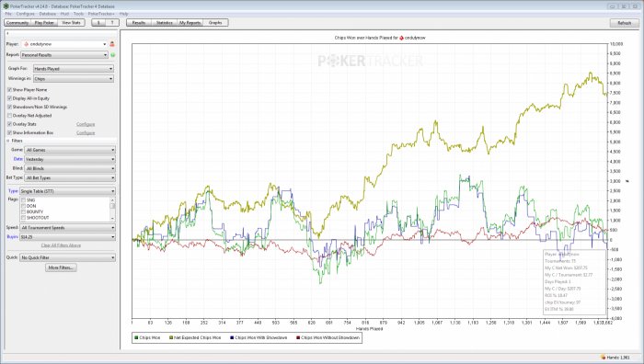Image resolution: width=644 pixels, height=364 pixels.
Task: Click the Chips Won Without Showdown legend marker
Action: (298, 337)
